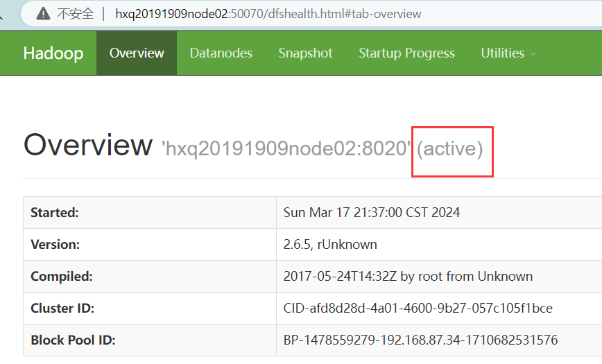Switch to the Overview tab
Screen dimensions: 602x364
click(x=137, y=53)
